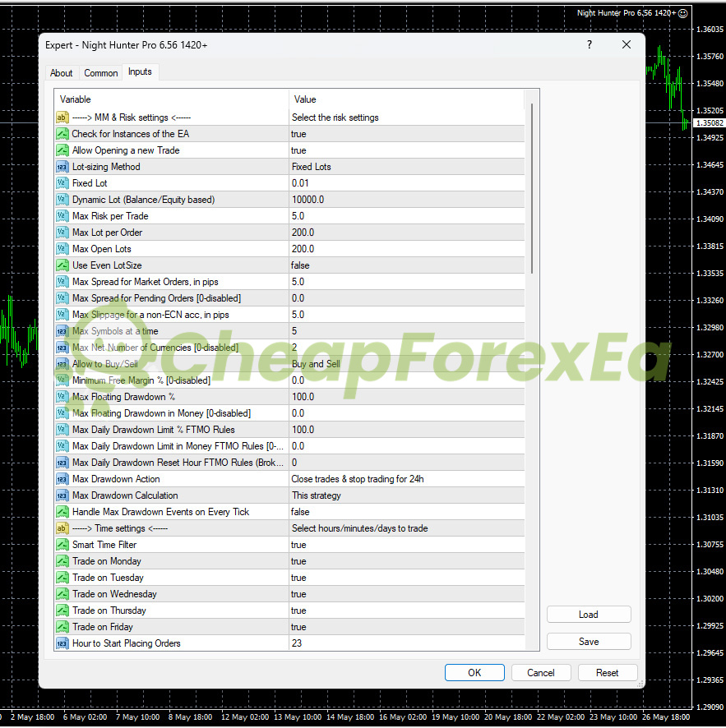Viewport: 726px width, 728px height.
Task: Click the decimal icon beside Fixed Lot
Action: [x=62, y=183]
